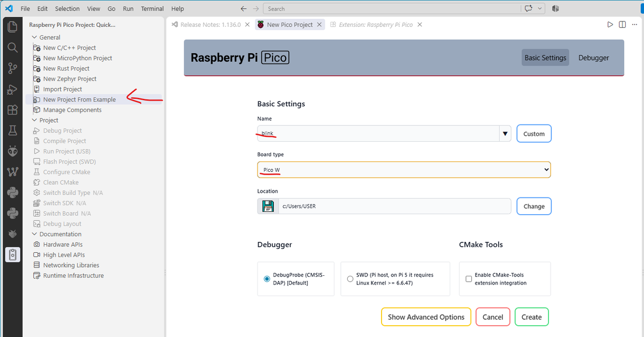Enable CMake-Tools extension integration checkbox

click(469, 279)
